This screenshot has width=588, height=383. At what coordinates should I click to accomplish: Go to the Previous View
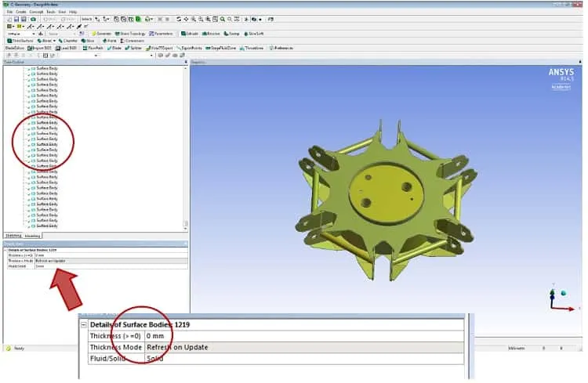(223, 19)
